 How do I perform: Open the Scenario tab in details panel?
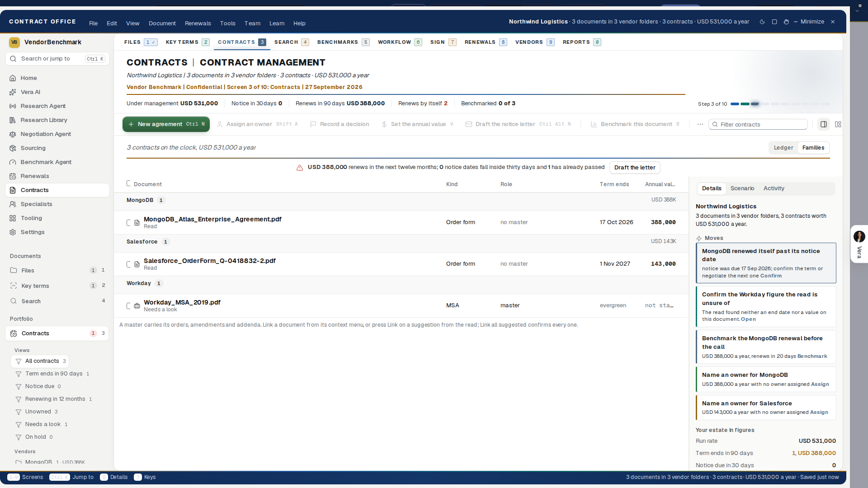coord(742,188)
